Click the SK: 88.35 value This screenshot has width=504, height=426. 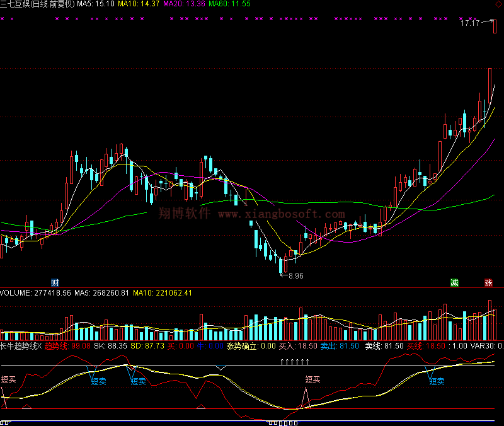(x=111, y=346)
